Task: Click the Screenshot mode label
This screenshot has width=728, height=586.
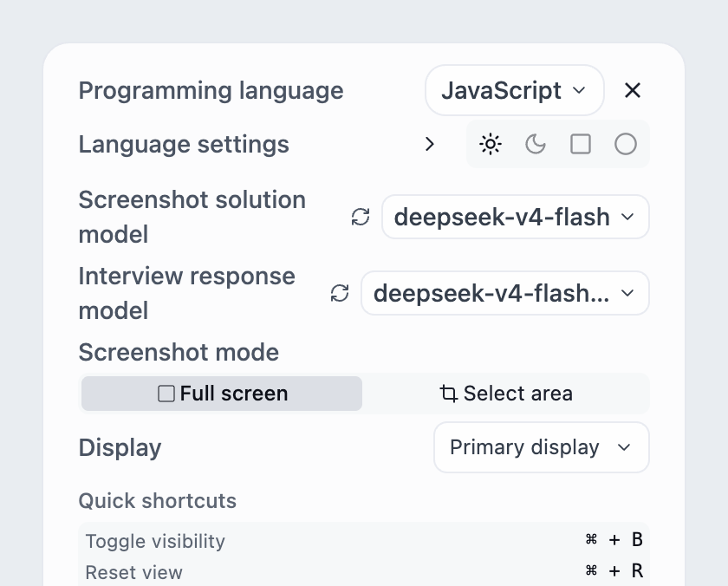Action: pyautogui.click(x=179, y=352)
